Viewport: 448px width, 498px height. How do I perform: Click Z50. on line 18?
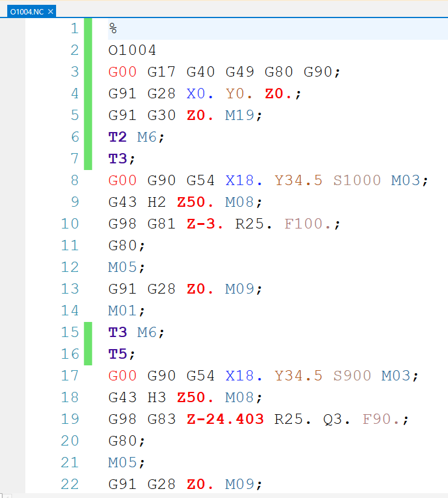tap(195, 397)
